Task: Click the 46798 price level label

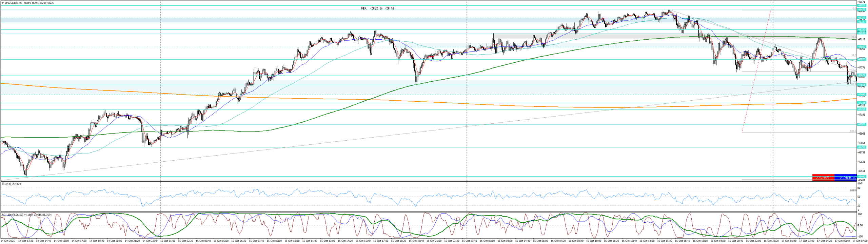Action: pos(861,147)
